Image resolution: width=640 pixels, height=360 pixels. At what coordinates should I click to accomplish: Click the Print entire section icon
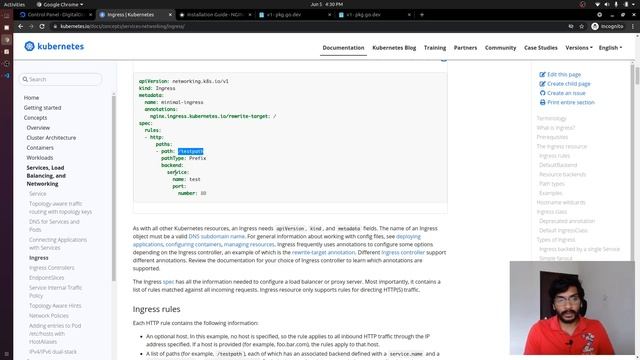coord(542,102)
